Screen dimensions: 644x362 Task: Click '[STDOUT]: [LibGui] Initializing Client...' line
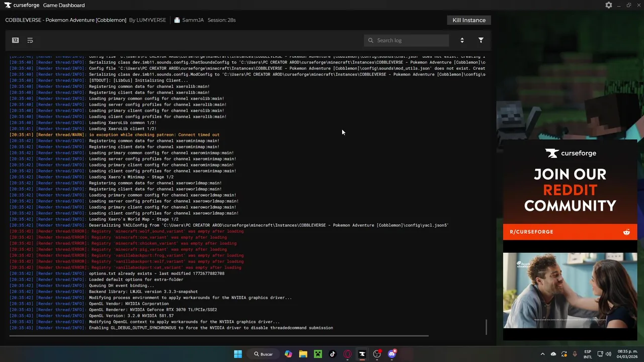[x=99, y=80]
